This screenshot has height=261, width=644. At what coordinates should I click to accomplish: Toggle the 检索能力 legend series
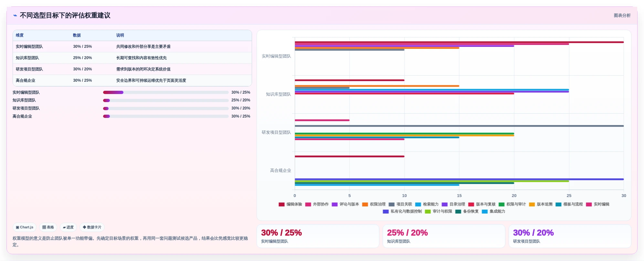point(427,204)
